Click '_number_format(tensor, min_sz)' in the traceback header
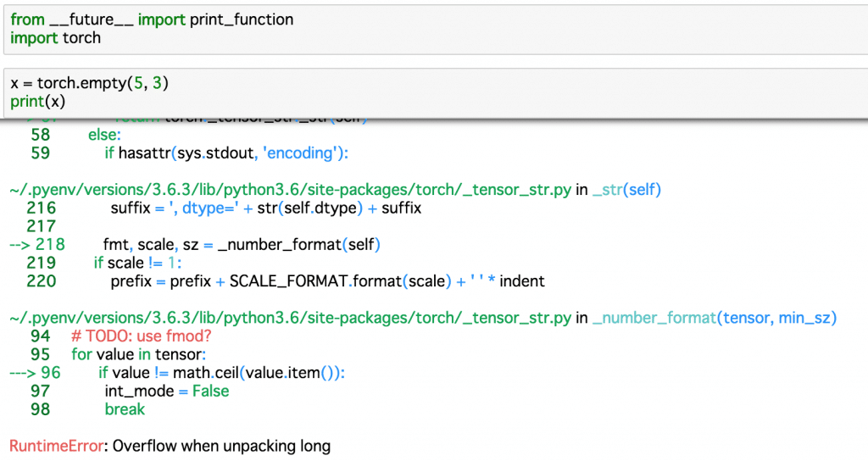This screenshot has width=868, height=461. click(x=715, y=318)
